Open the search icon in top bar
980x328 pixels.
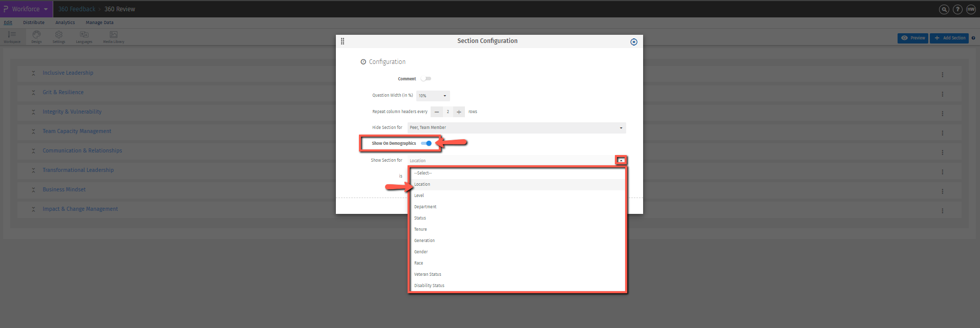click(944, 9)
